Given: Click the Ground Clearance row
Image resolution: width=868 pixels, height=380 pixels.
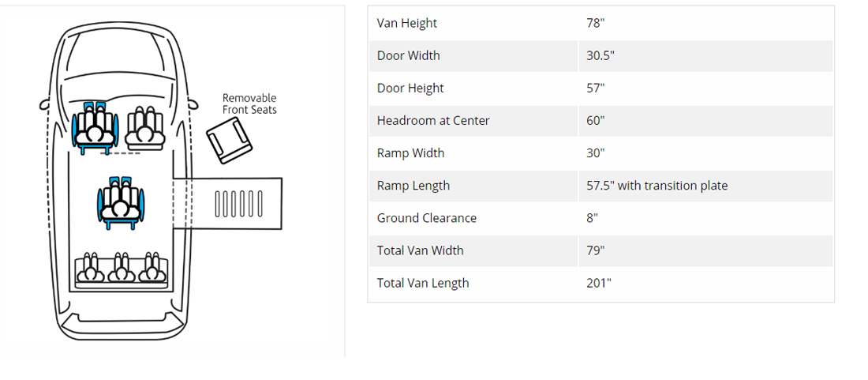Looking at the screenshot, I should point(600,218).
